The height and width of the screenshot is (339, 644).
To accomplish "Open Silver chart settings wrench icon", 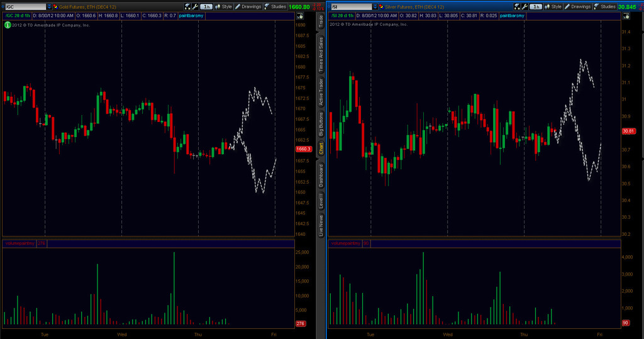I will [525, 6].
